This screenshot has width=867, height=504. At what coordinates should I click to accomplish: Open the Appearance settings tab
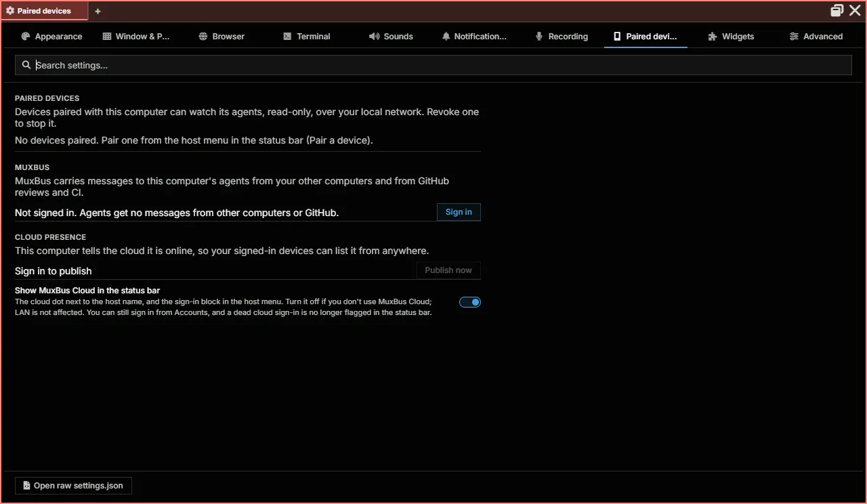(51, 37)
